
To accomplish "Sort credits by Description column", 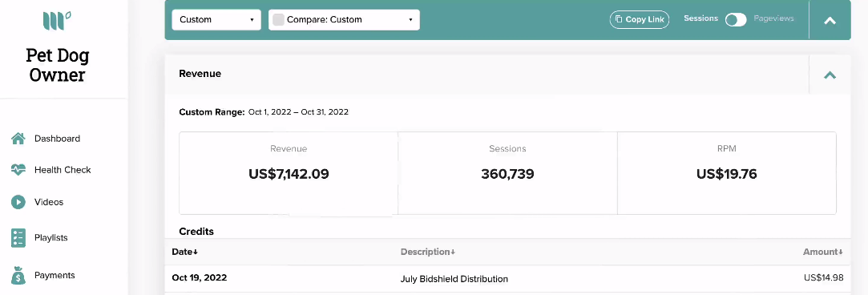I will pyautogui.click(x=428, y=252).
